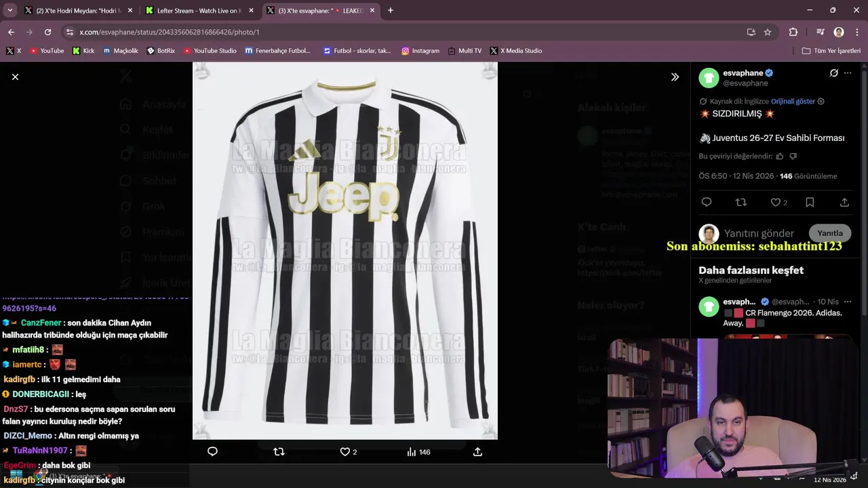Collapse the side panel with double chevron
The width and height of the screenshot is (868, 488).
pos(675,77)
